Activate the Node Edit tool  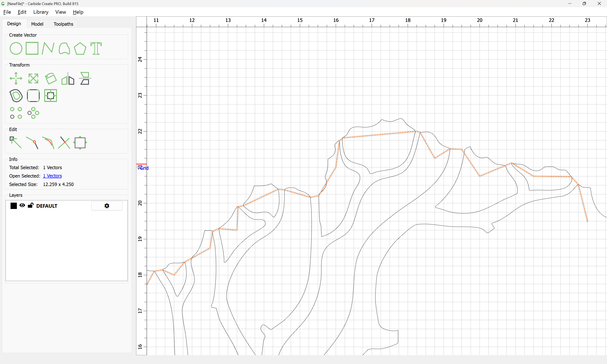[15, 143]
